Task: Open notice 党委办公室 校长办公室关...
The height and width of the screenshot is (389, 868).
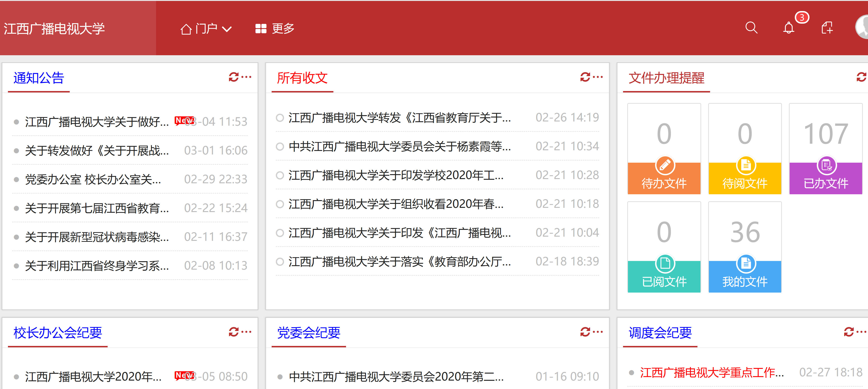Action: click(x=93, y=179)
